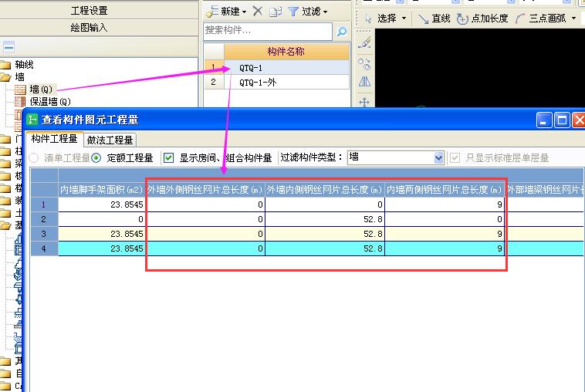Click 内墙两侧 value 9 in row 3
This screenshot has width=585, height=392.
pyautogui.click(x=445, y=234)
